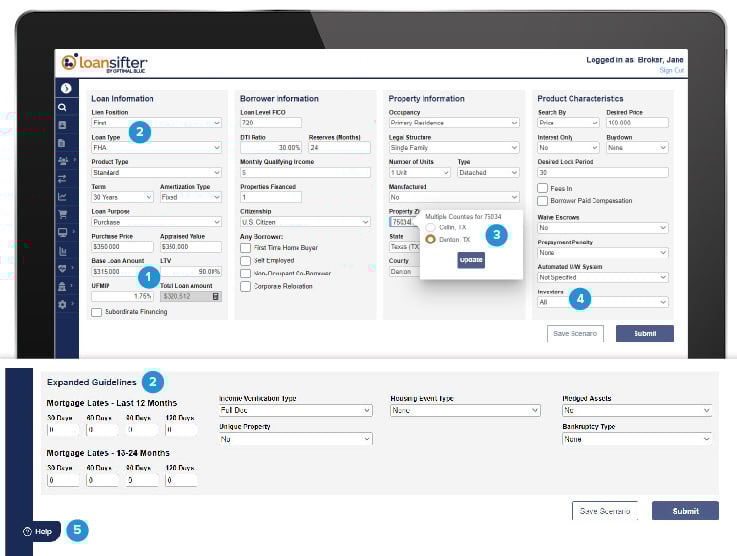Viewport: 737px width, 556px height.
Task: Click the settings gear icon in the sidebar
Action: pos(63,304)
